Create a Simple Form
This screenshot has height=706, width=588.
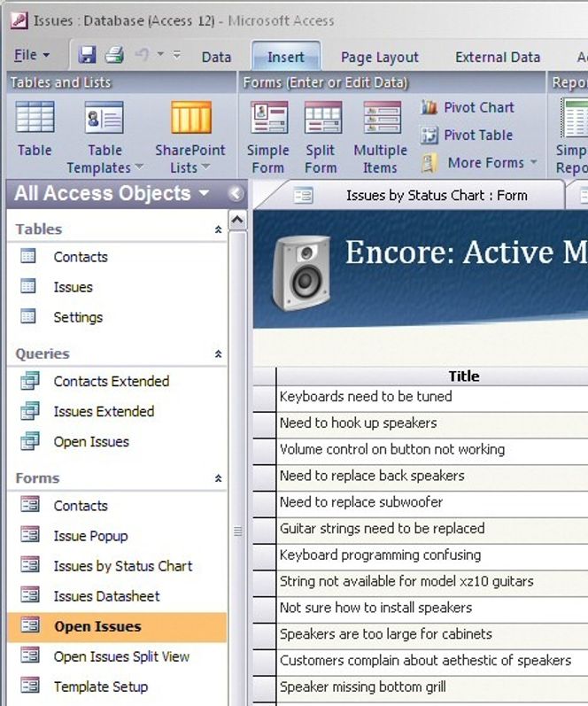(268, 138)
